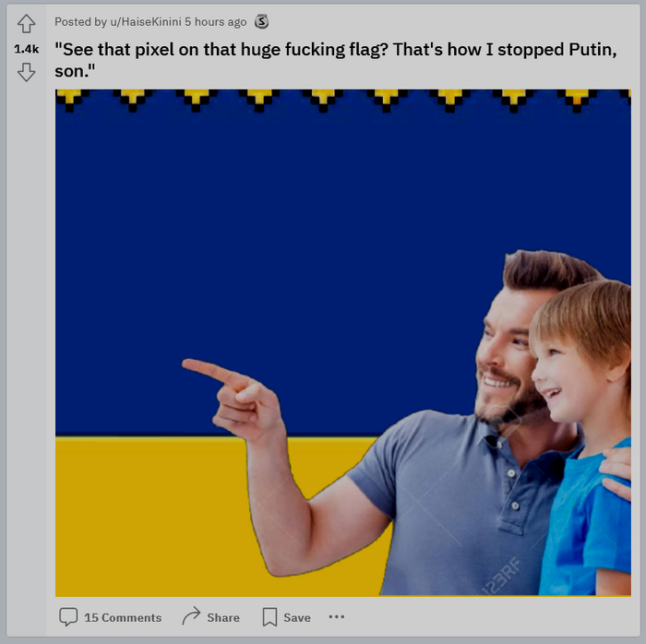The height and width of the screenshot is (644, 646).
Task: Click the silver award icon beside timestamp
Action: [x=262, y=21]
